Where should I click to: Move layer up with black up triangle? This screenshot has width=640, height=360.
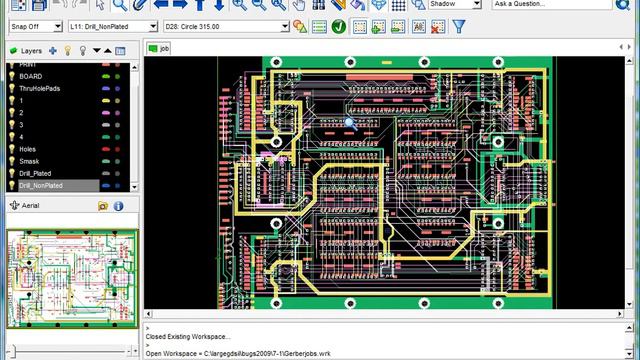coord(107,51)
